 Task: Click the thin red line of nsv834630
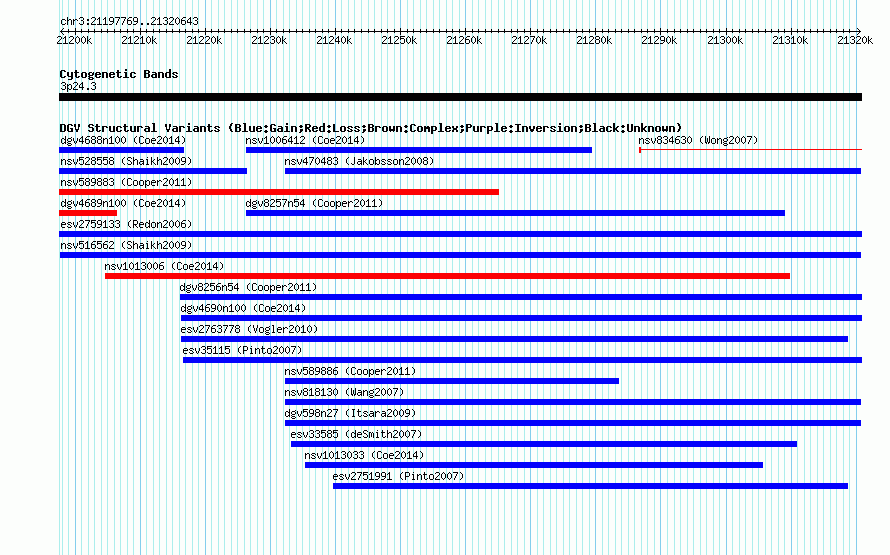pos(750,150)
